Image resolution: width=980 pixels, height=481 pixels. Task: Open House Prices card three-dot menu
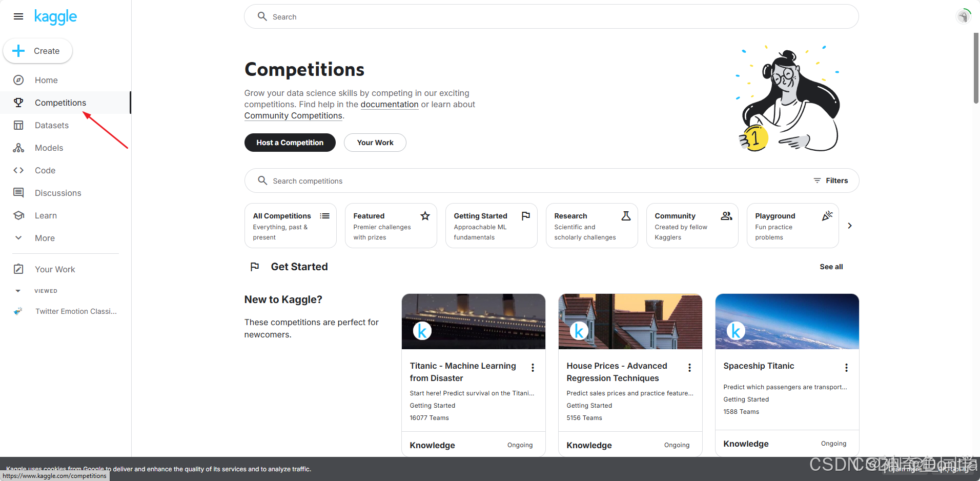(x=690, y=368)
